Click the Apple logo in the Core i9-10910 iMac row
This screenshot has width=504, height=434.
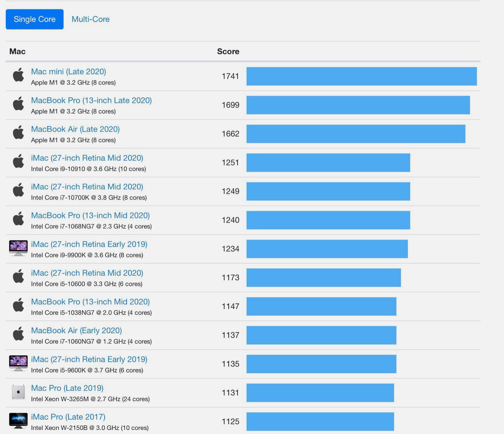pos(18,161)
